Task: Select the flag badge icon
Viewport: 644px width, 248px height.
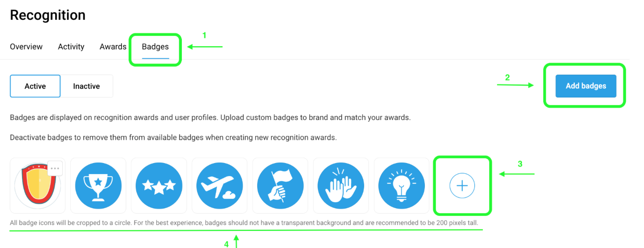Action: pos(280,186)
